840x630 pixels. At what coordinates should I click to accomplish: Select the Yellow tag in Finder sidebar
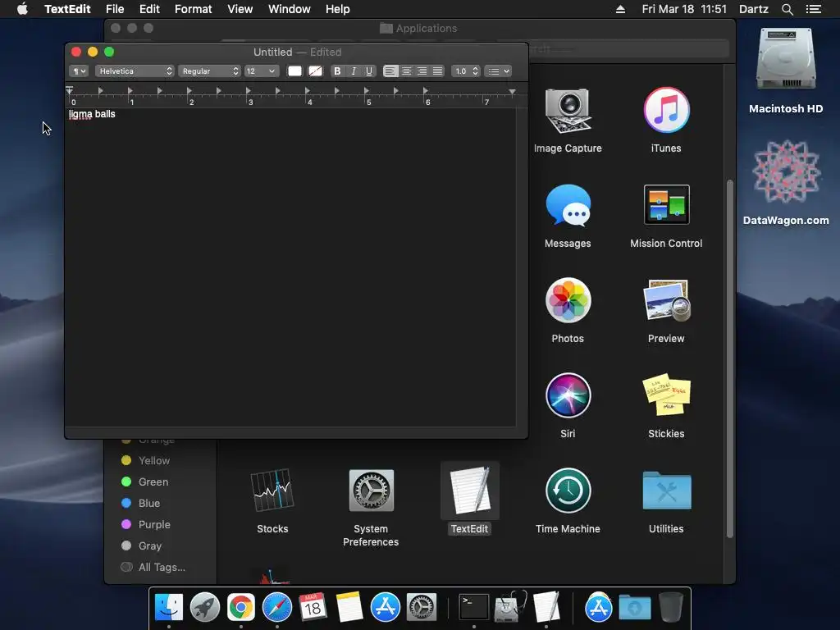pos(146,460)
